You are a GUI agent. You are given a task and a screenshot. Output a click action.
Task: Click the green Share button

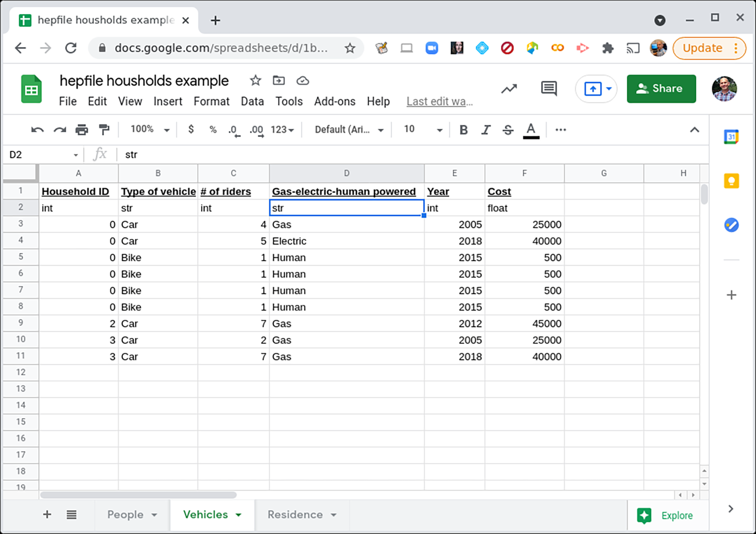[x=661, y=89]
